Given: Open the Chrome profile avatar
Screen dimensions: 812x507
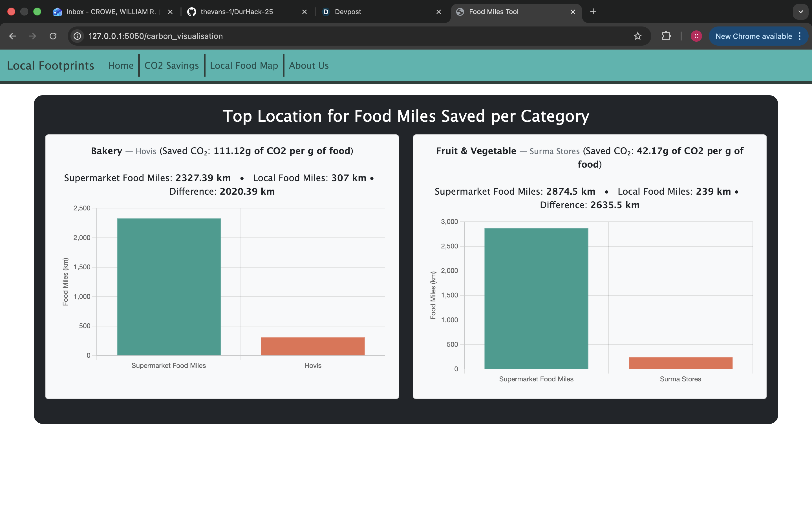Looking at the screenshot, I should pos(696,36).
